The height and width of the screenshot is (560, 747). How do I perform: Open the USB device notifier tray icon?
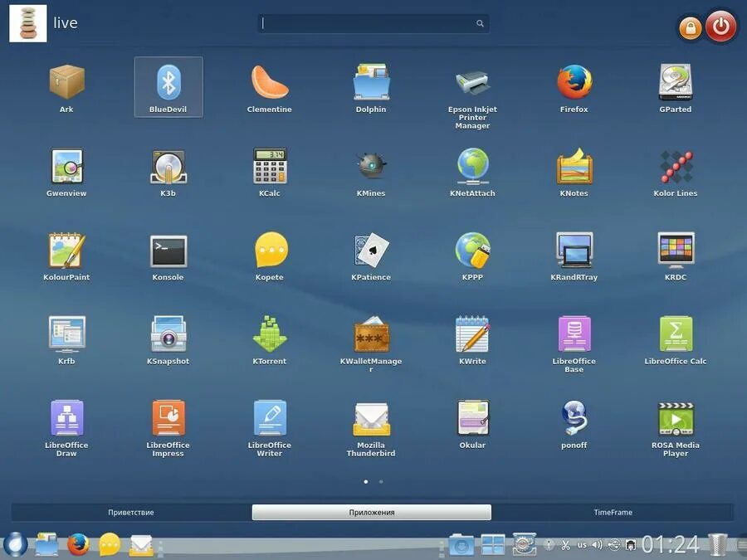click(x=614, y=544)
